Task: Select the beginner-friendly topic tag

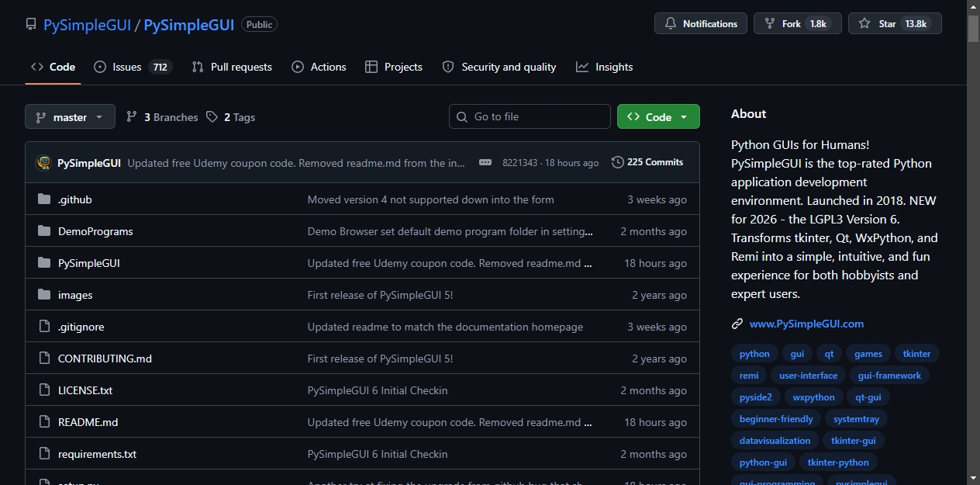Action: tap(776, 419)
